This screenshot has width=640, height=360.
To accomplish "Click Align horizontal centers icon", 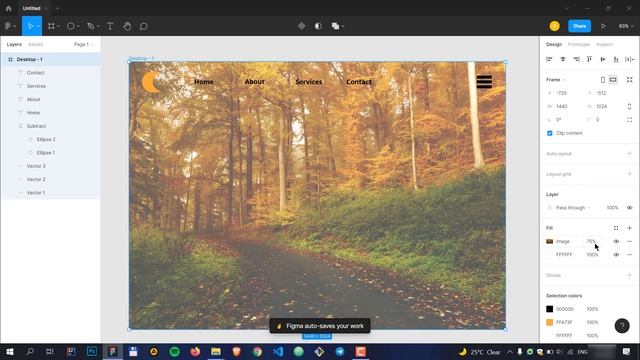I will (563, 59).
